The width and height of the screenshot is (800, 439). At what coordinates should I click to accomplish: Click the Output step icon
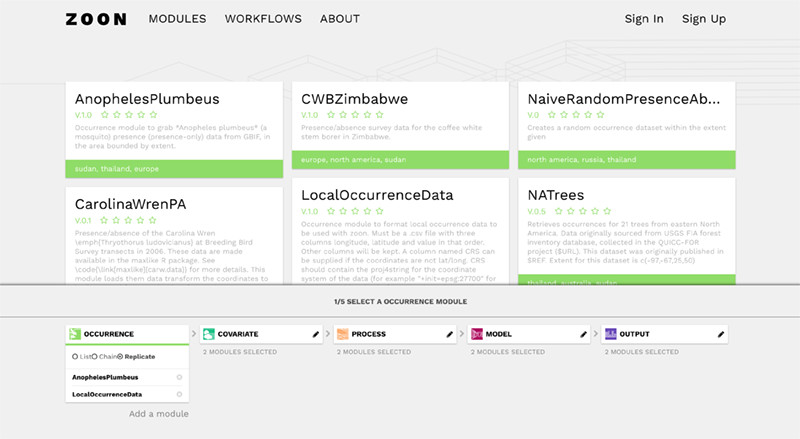click(610, 334)
